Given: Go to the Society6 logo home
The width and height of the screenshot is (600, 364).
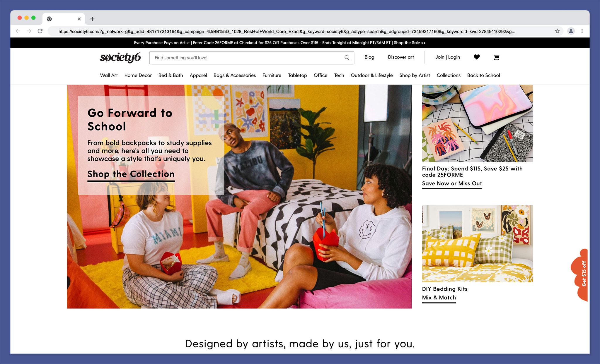Looking at the screenshot, I should click(x=120, y=57).
